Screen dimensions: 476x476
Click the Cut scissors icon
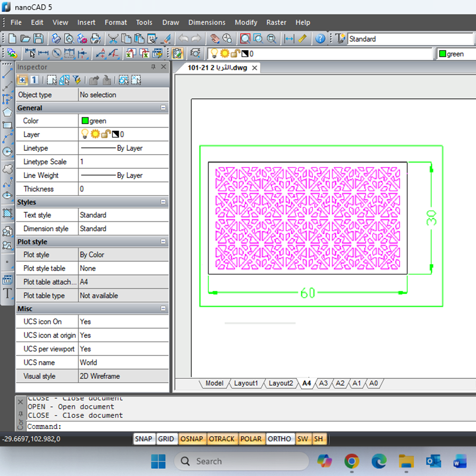113,39
